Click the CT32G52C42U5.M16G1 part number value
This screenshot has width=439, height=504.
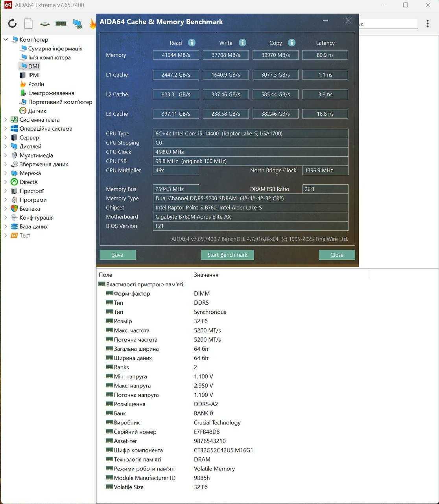click(x=223, y=450)
